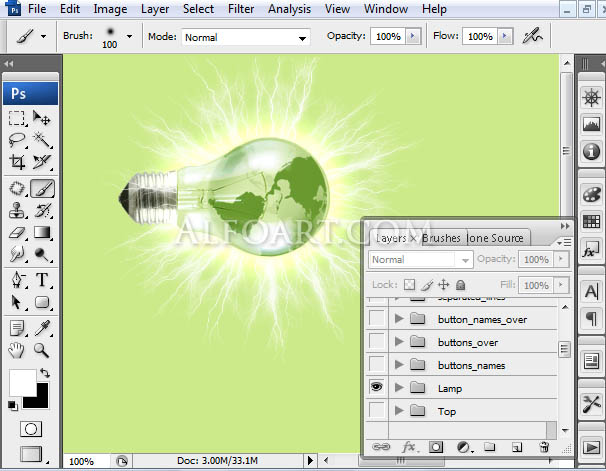Open the Image menu

coord(110,9)
